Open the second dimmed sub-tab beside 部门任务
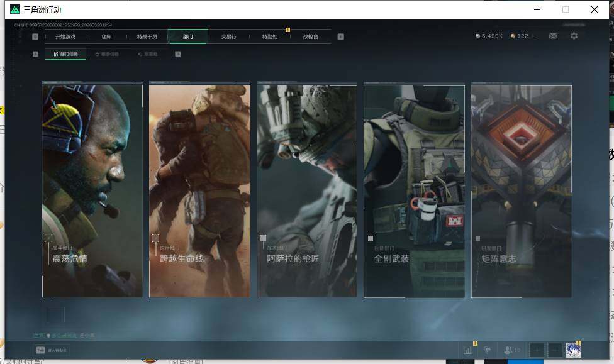This screenshot has height=364, width=614. (x=107, y=54)
